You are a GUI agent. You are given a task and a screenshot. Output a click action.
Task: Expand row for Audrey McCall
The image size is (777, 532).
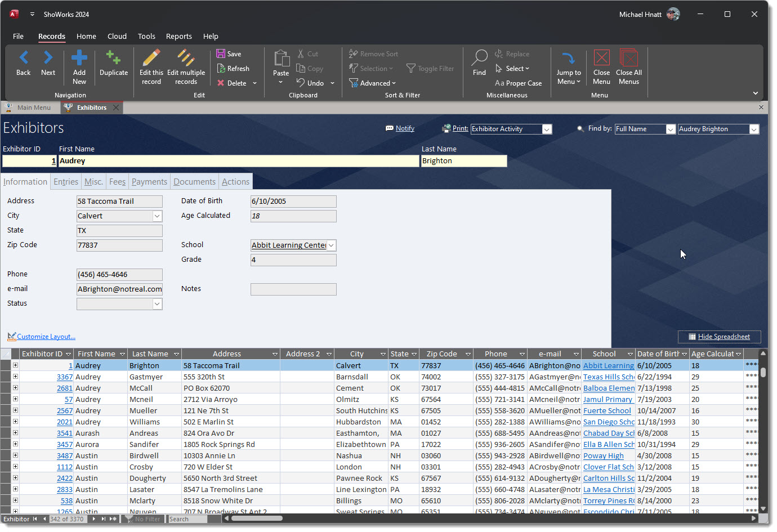[15, 388]
